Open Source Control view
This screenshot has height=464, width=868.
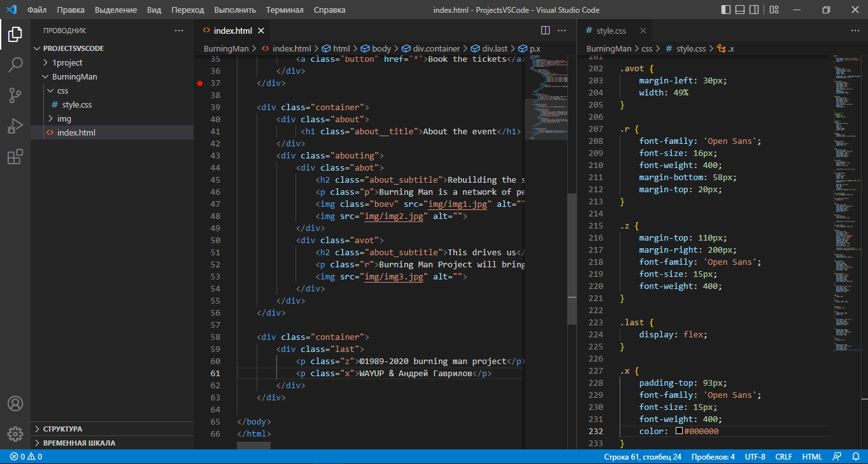point(15,95)
